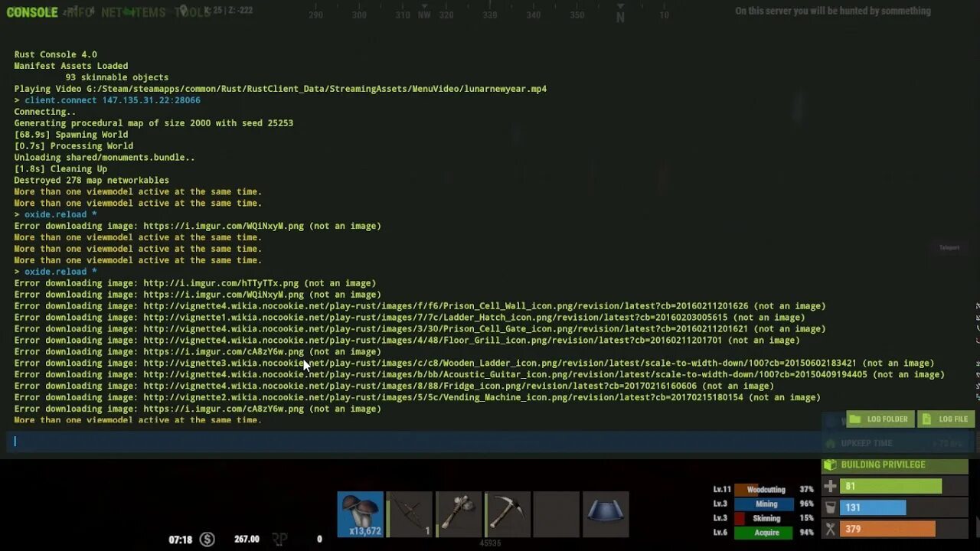Select the pickaxe hotbar slot
This screenshot has width=980, height=551.
508,514
